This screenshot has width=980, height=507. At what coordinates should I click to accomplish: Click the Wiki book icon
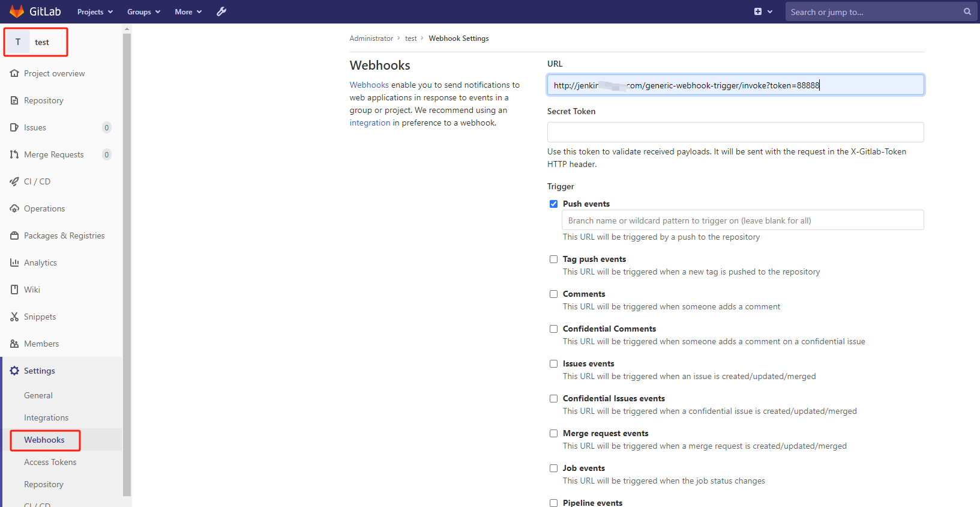click(x=14, y=290)
